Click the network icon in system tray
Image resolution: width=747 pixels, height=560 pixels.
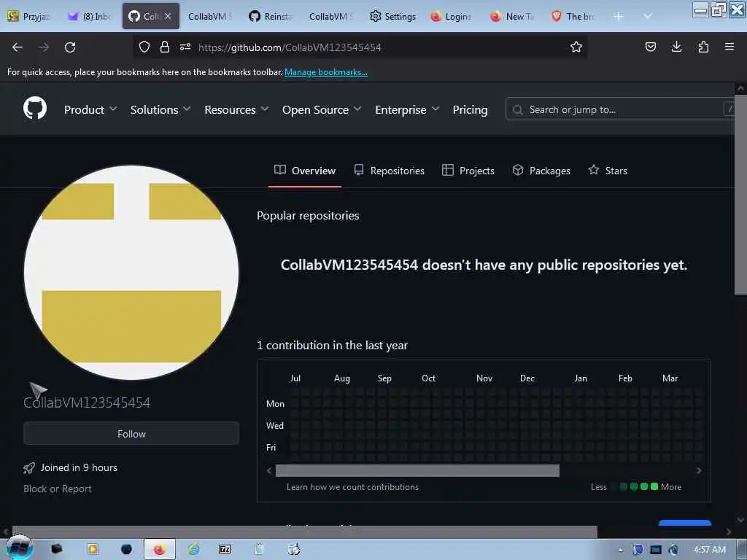click(656, 550)
